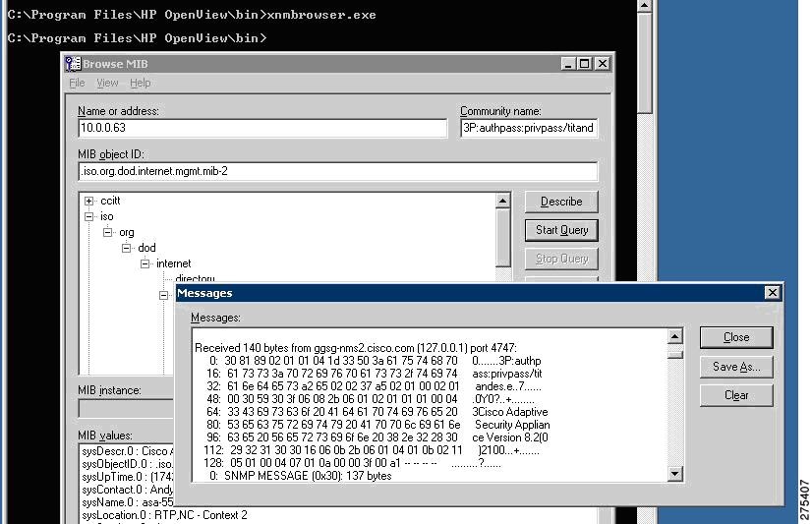Image resolution: width=812 pixels, height=524 pixels.
Task: Click the Describe button
Action: click(561, 202)
